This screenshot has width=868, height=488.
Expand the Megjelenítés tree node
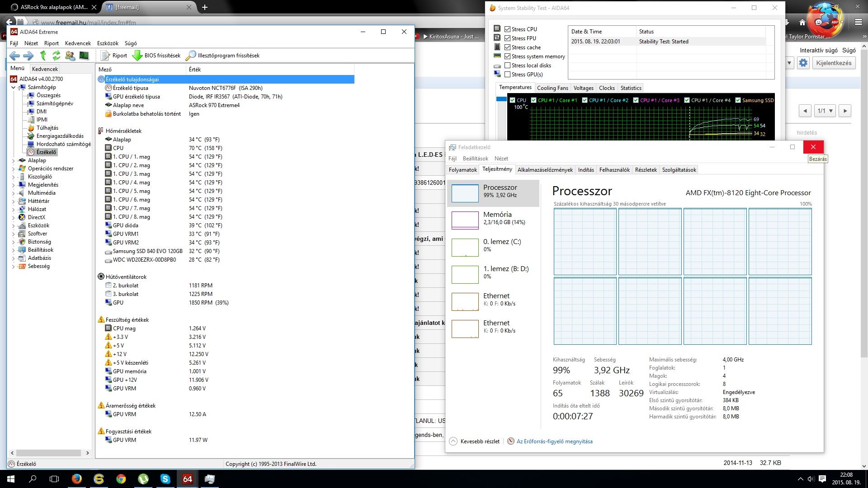point(14,185)
